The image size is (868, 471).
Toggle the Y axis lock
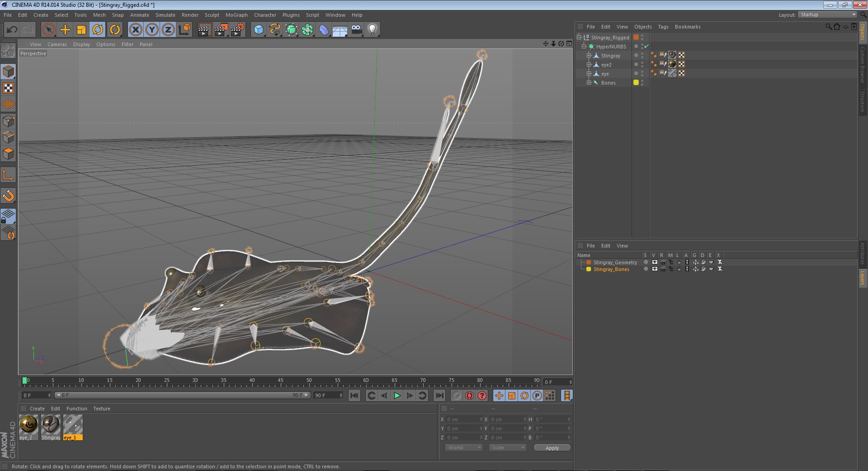[x=152, y=30]
